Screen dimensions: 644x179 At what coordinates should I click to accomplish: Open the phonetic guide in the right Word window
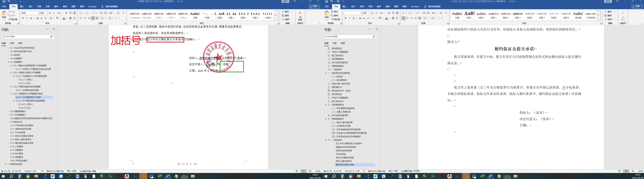pyautogui.click(x=393, y=13)
